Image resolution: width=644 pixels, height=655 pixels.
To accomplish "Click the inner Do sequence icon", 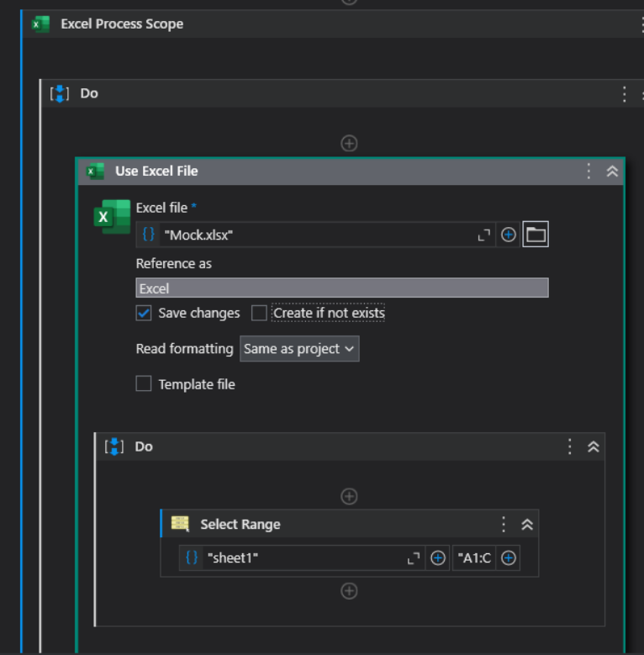I will click(x=114, y=446).
